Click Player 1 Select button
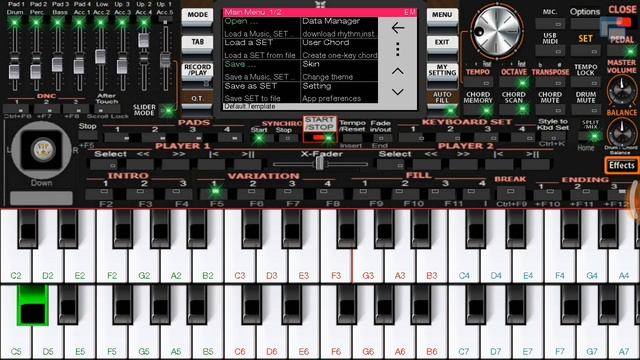The image size is (640, 360). click(104, 165)
